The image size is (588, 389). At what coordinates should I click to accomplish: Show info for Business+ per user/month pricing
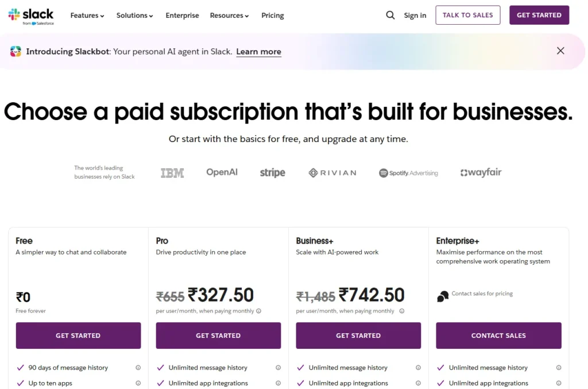(402, 311)
